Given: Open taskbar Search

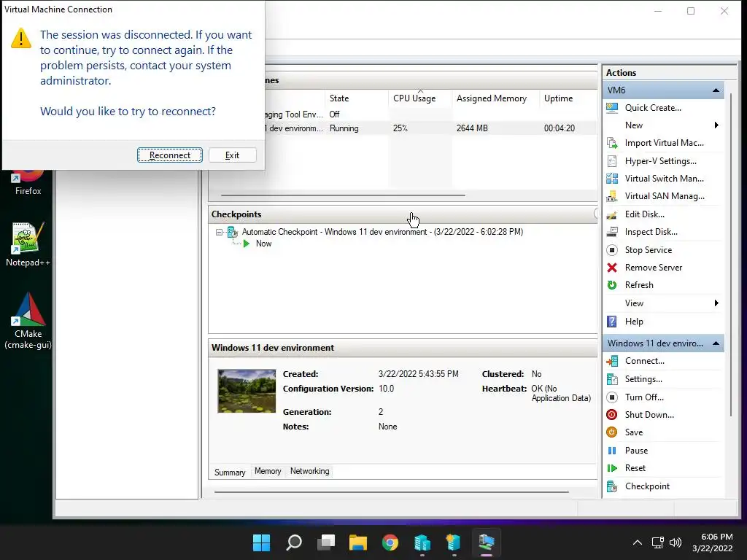Looking at the screenshot, I should point(293,542).
